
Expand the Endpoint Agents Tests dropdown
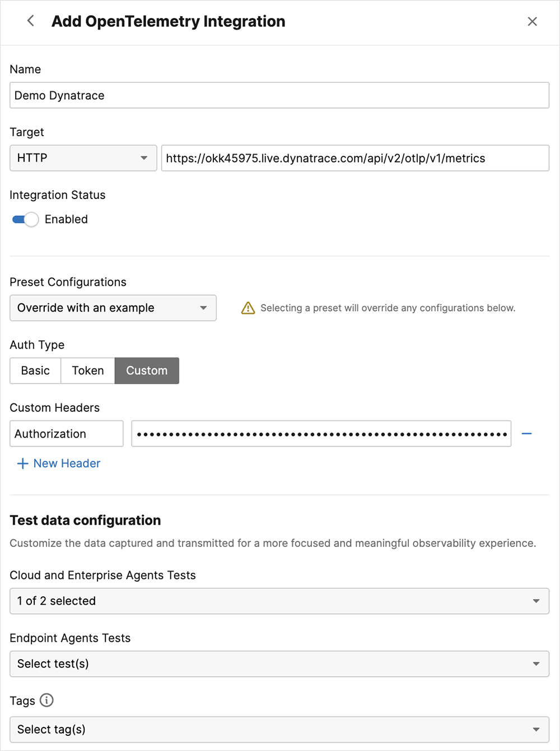(279, 664)
